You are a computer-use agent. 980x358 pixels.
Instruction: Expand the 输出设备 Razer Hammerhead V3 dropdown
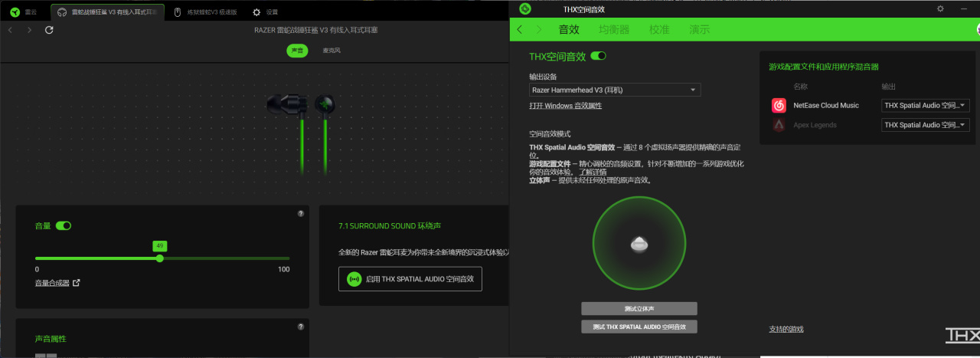pyautogui.click(x=615, y=90)
